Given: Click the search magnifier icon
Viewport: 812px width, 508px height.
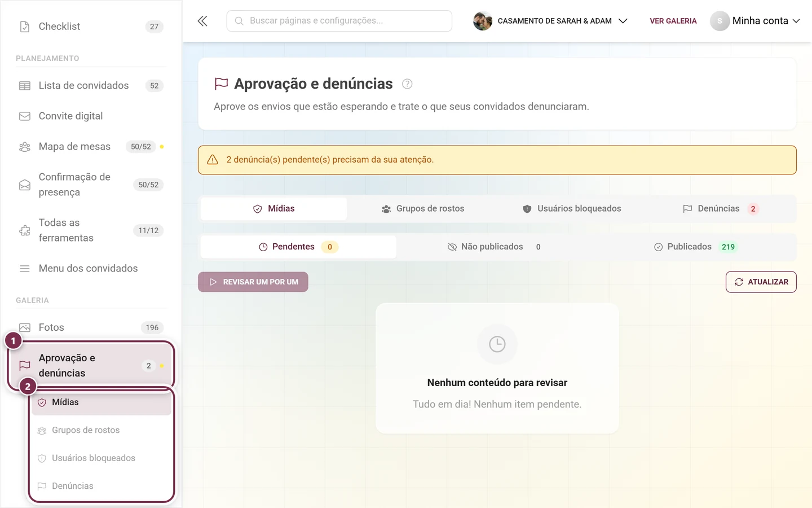Looking at the screenshot, I should pos(239,21).
